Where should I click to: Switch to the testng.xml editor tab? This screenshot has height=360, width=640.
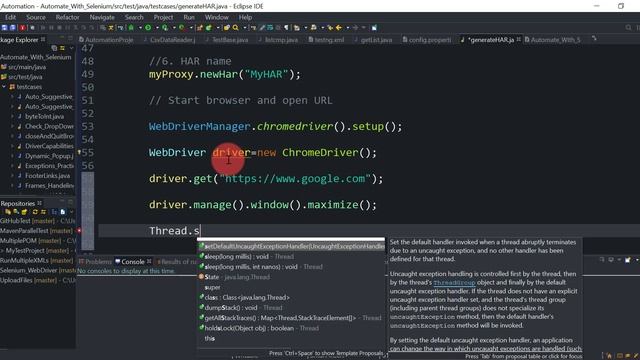point(327,40)
